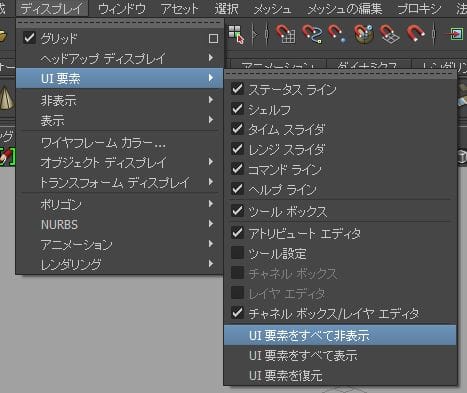Uncheck シェルフ
This screenshot has width=467, height=393.
tap(340, 110)
